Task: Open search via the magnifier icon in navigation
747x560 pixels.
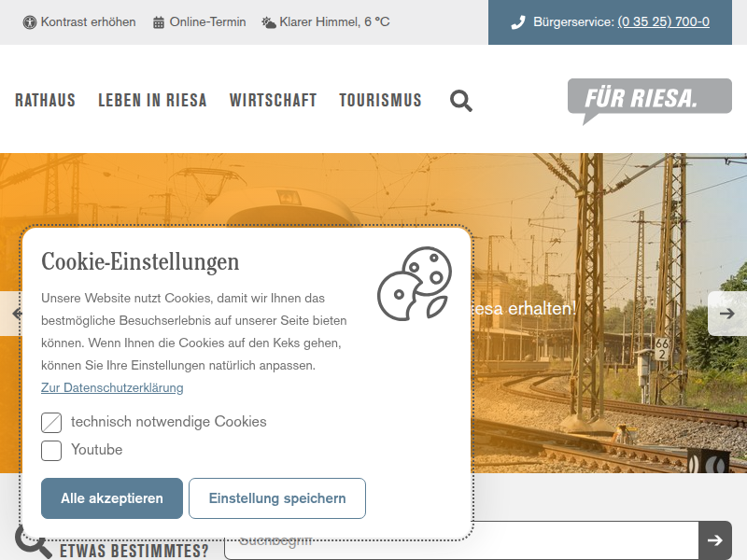Action: click(461, 101)
